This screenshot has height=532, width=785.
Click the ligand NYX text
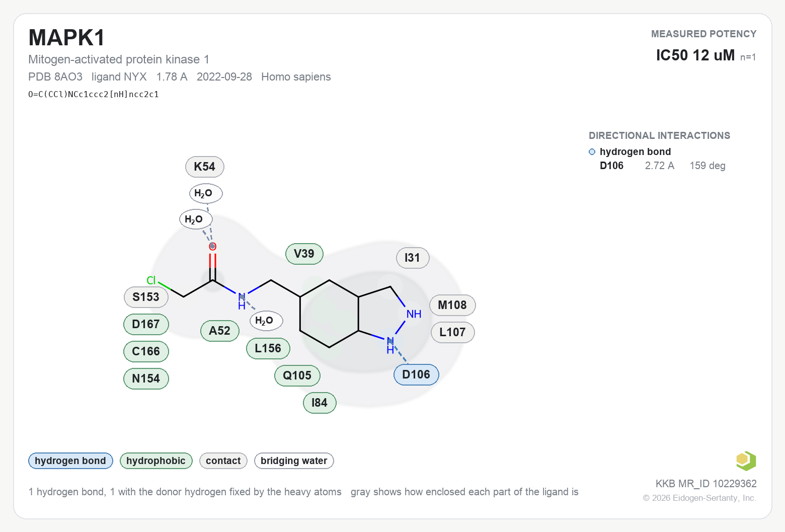pyautogui.click(x=119, y=77)
